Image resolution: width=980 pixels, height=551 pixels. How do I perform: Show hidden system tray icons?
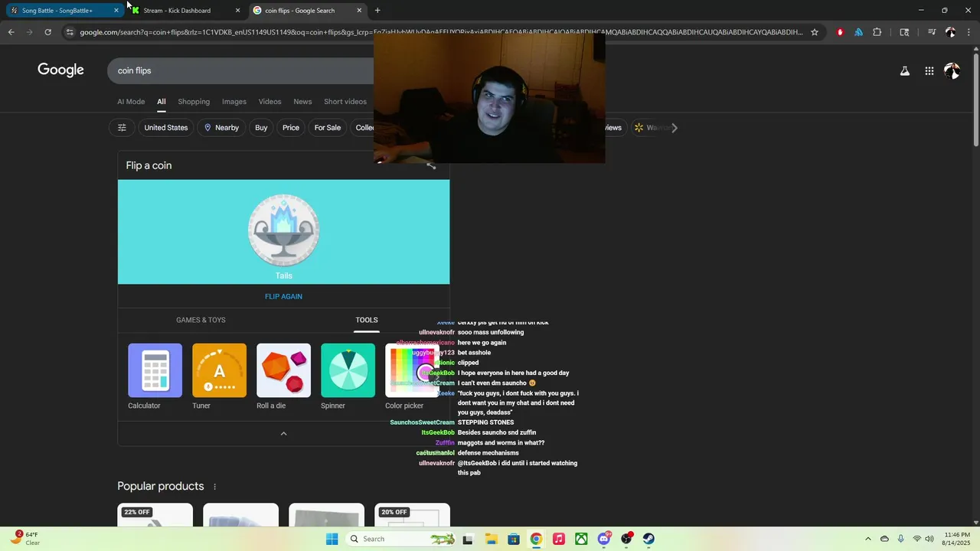tap(867, 539)
